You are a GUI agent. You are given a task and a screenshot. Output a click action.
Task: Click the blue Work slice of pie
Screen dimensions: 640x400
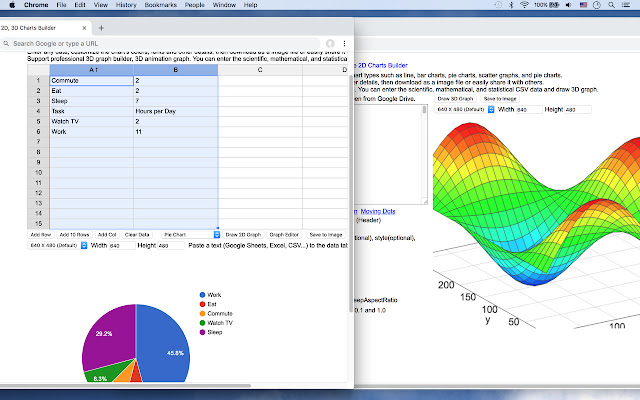click(x=160, y=340)
